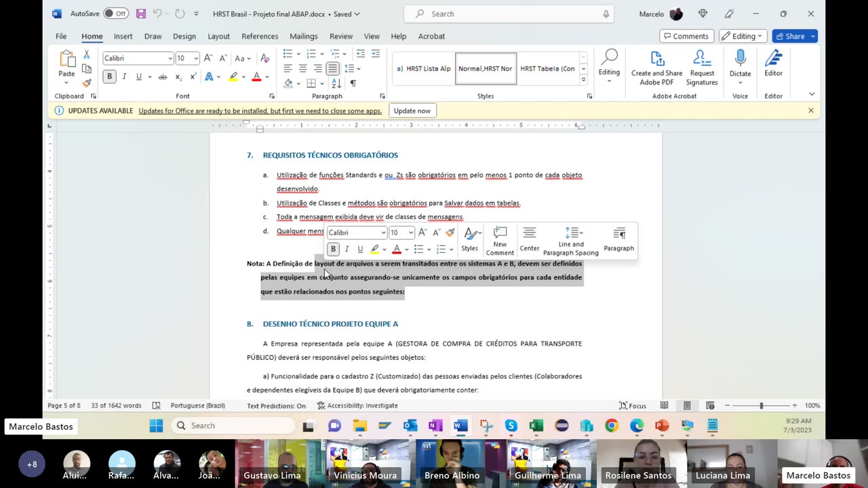Decrease font size in the ribbon

point(222,58)
